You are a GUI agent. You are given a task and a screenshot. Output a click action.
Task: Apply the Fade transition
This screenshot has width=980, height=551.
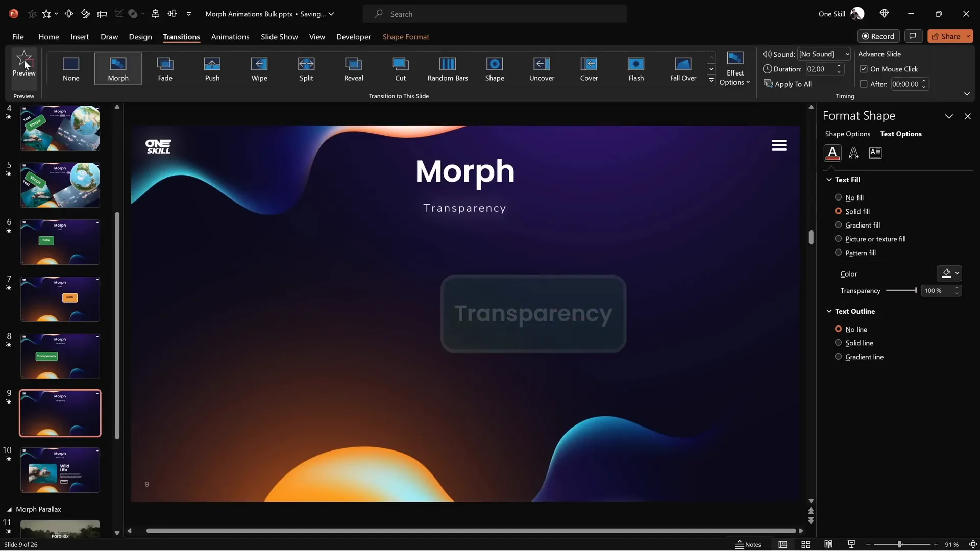(x=165, y=69)
